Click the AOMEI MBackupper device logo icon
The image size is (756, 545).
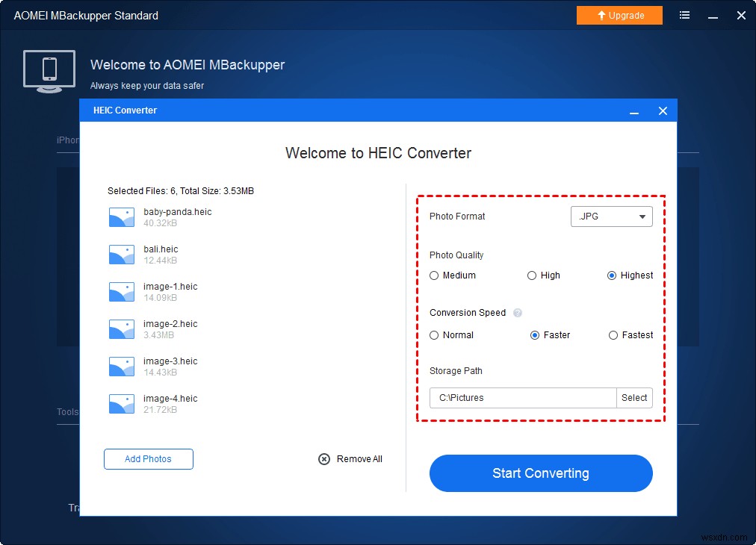point(49,69)
